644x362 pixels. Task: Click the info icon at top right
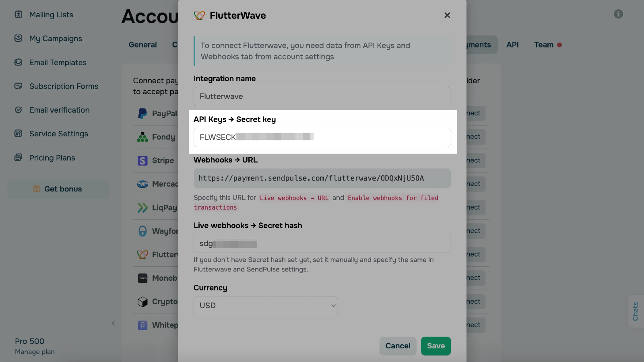click(618, 14)
